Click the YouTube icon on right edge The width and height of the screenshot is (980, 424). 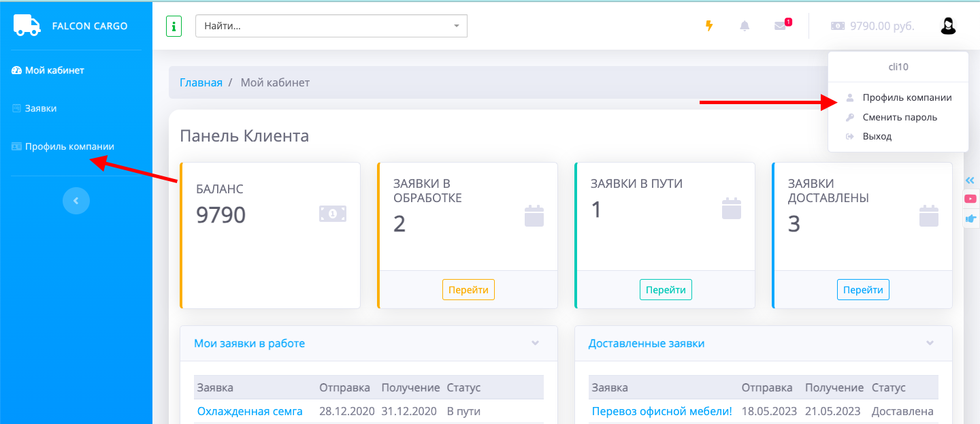click(970, 199)
